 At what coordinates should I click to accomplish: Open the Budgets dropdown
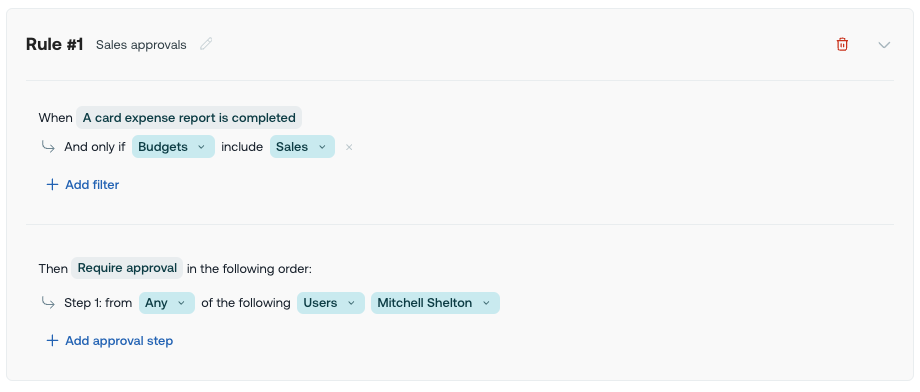173,147
